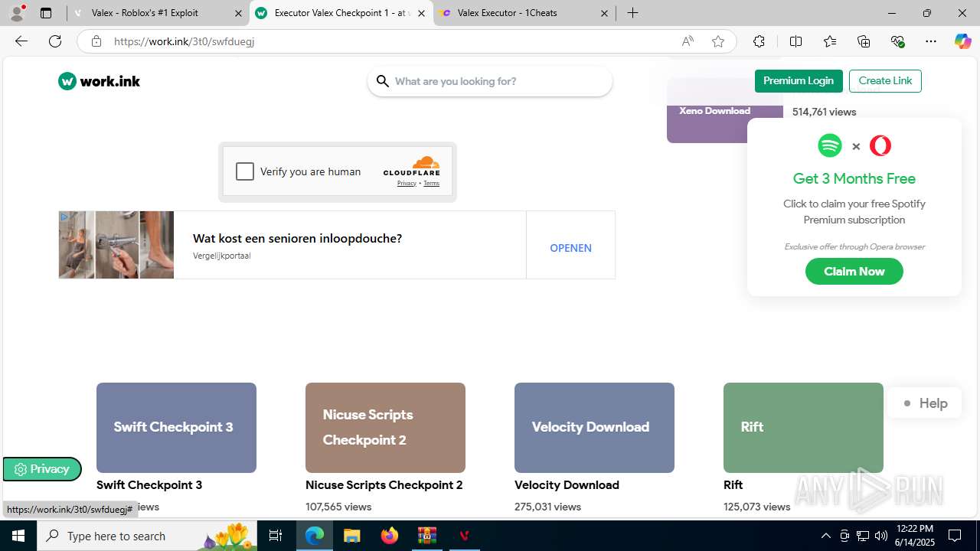Click the AdChoices icon on ad
Viewport: 980px width, 551px height.
tap(64, 217)
